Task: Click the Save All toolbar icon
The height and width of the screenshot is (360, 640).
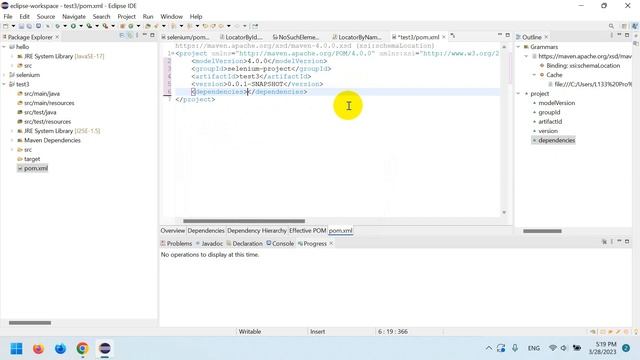Action: [x=29, y=26]
